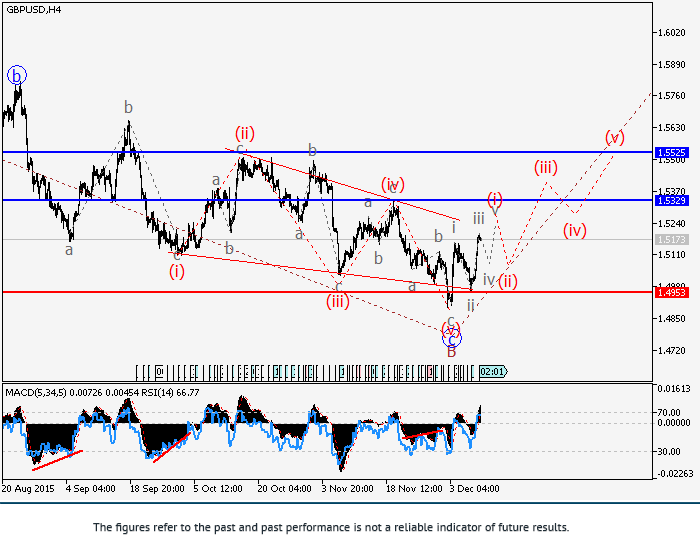Select the blue 1.5329 price tag
The width and height of the screenshot is (700, 552).
tap(672, 201)
